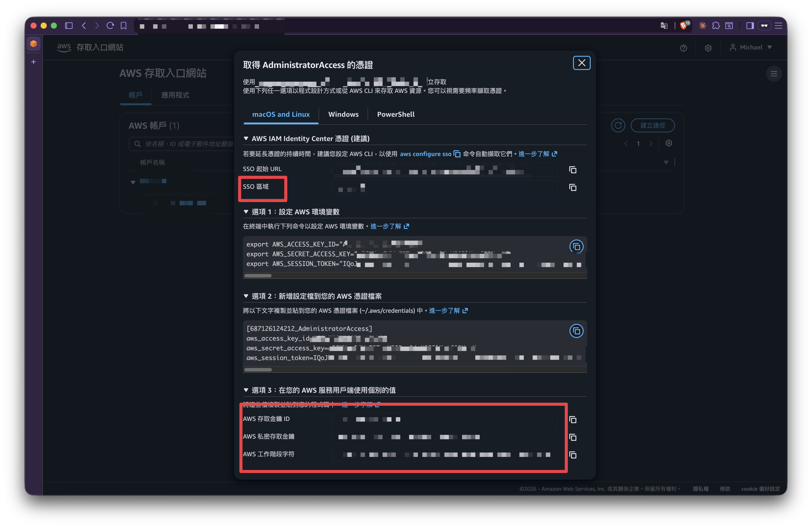Copy the AWS 存取金鑰 ID value

tap(573, 419)
